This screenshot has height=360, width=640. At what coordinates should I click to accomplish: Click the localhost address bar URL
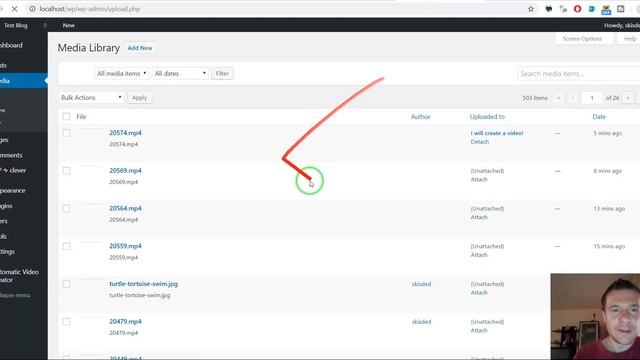pos(90,9)
